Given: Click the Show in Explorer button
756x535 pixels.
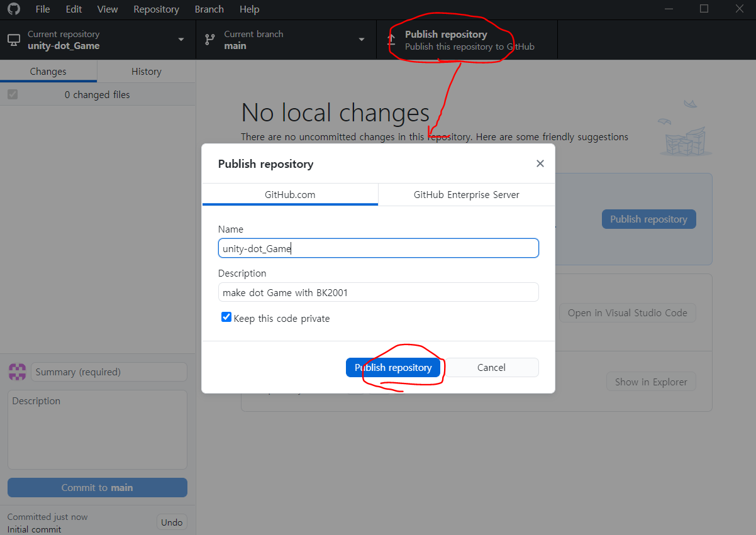Looking at the screenshot, I should click(x=651, y=382).
